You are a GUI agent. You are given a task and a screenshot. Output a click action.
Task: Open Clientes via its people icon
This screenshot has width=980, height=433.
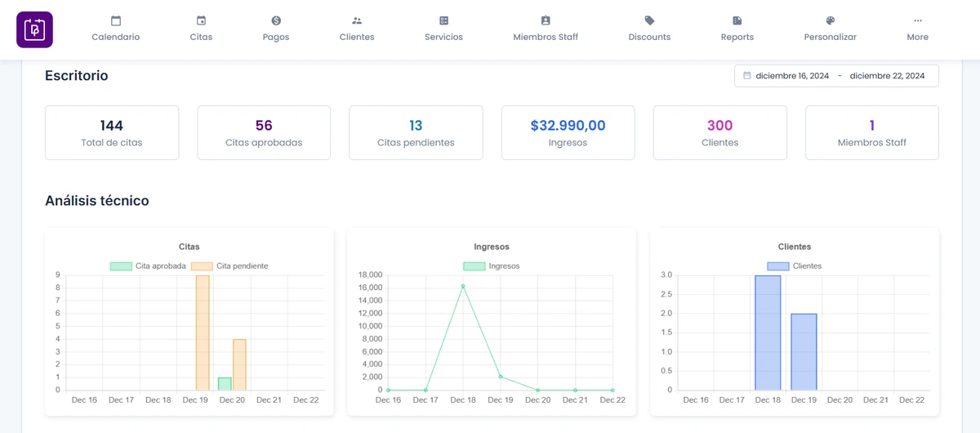pyautogui.click(x=357, y=20)
